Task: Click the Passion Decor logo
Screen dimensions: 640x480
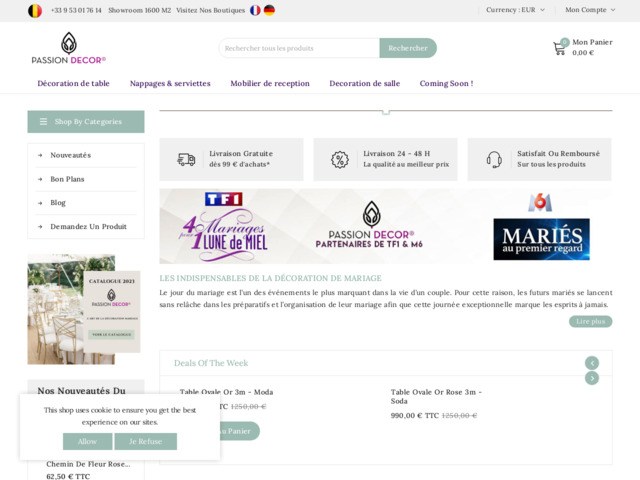Action: (68, 48)
